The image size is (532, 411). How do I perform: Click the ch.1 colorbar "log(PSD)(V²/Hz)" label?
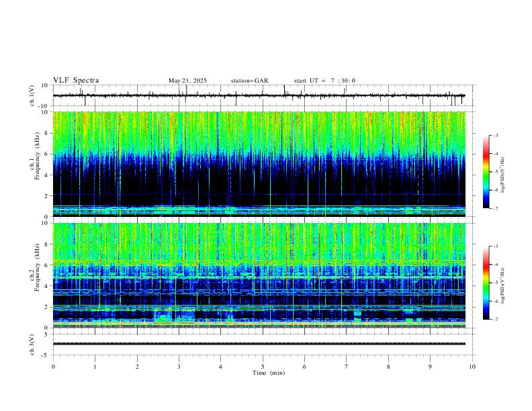pos(503,175)
